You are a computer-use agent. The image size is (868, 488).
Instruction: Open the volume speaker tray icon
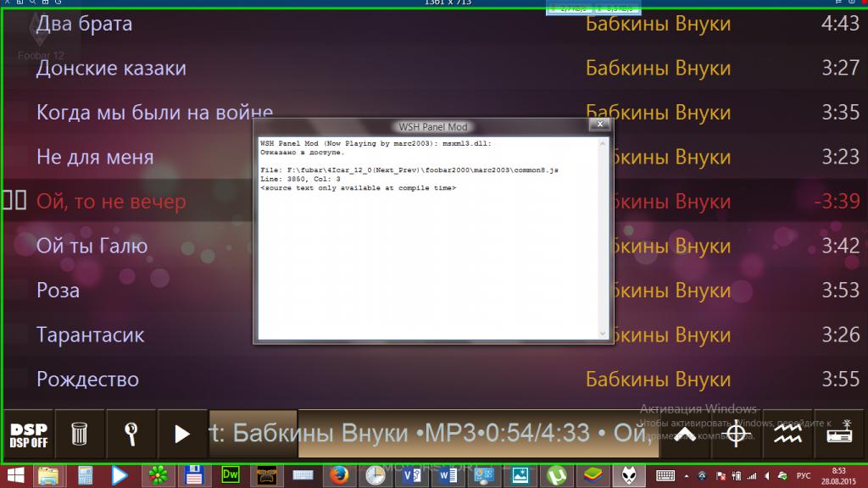coord(767,476)
